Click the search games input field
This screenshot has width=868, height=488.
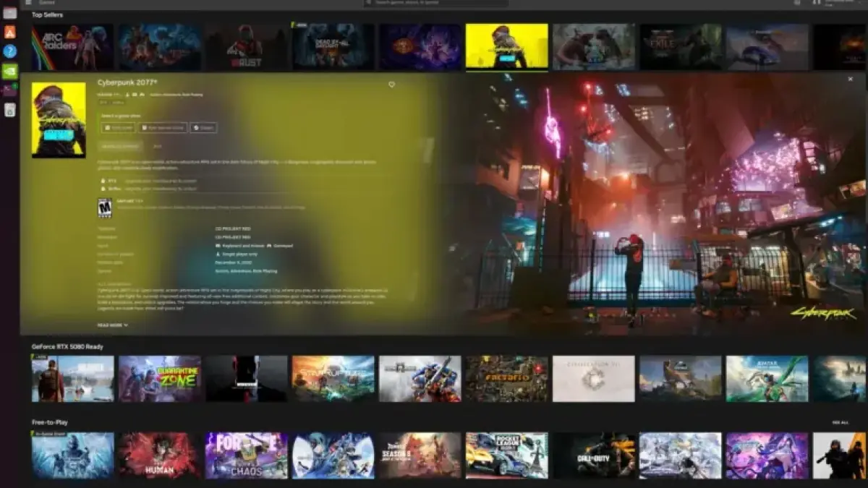435,3
